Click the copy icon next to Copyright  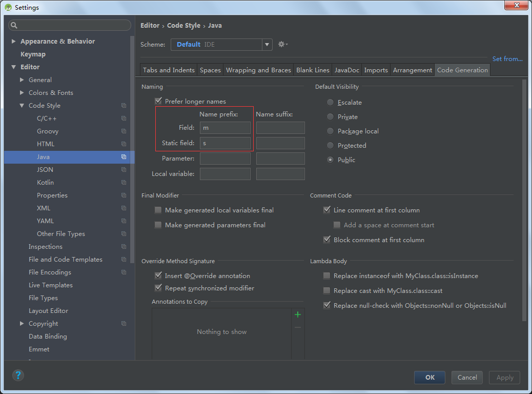click(x=124, y=324)
